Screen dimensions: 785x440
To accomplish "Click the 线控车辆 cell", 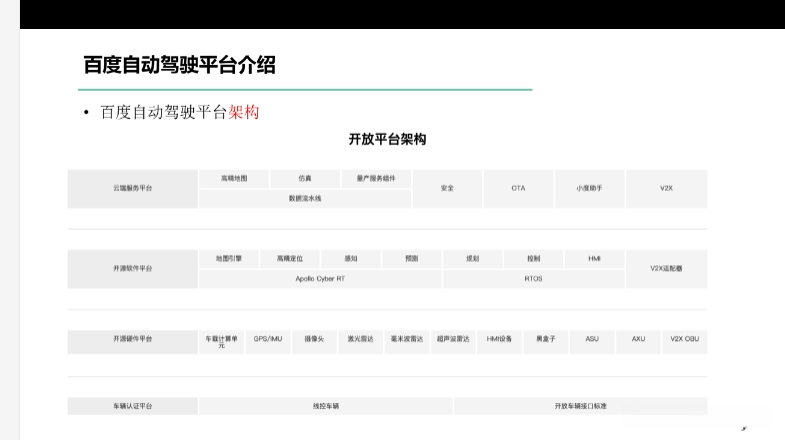I will pos(326,406).
